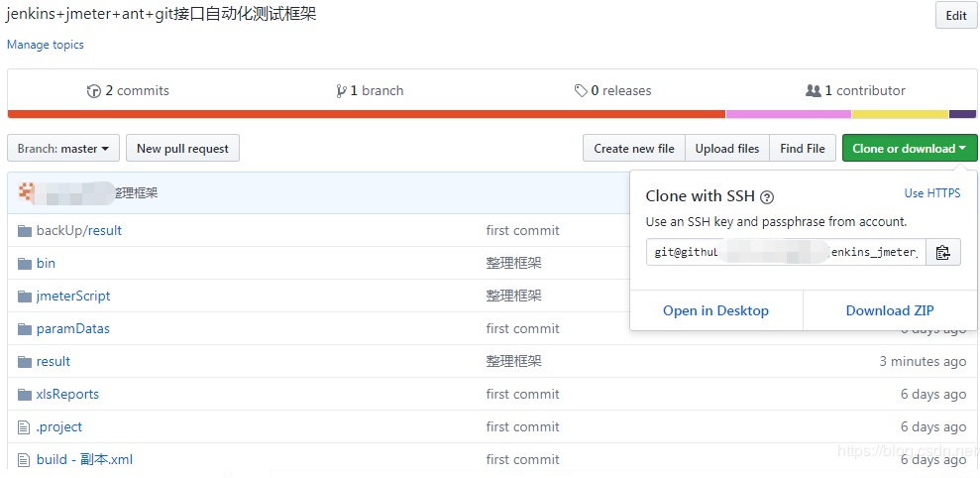The height and width of the screenshot is (478, 980).
Task: Click Open in Desktop
Action: pos(715,311)
